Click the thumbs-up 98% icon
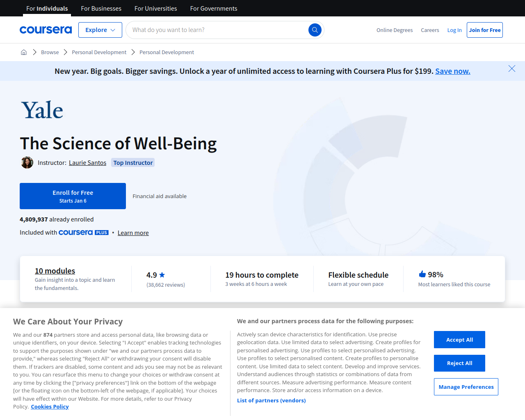525x420 pixels. pyautogui.click(x=422, y=274)
